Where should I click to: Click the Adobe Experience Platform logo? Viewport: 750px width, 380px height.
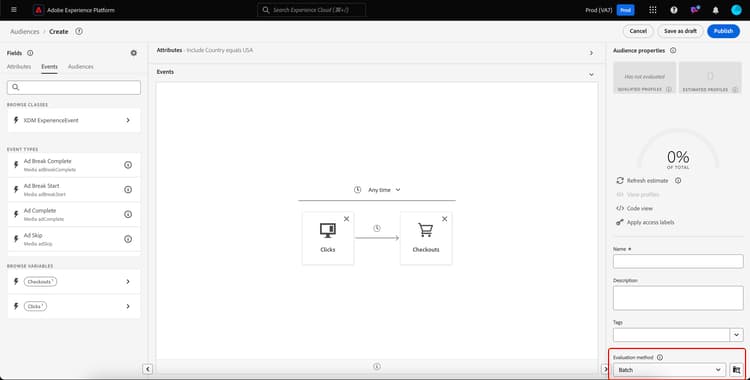(39, 10)
